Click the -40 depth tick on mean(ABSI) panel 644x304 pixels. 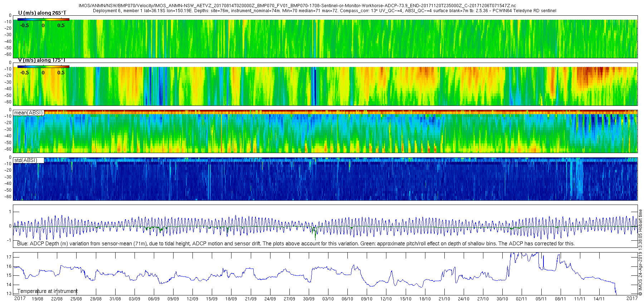8,136
